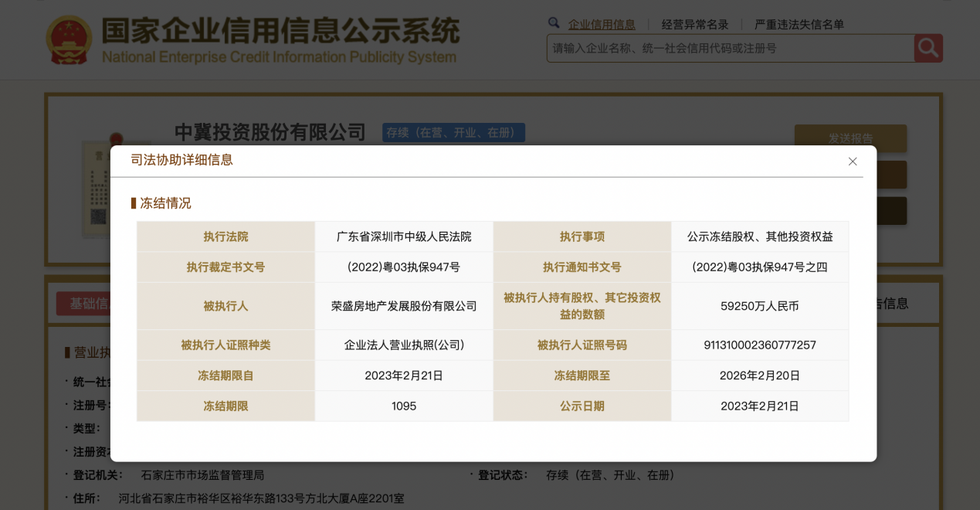Click the national emblem logo

tap(69, 39)
